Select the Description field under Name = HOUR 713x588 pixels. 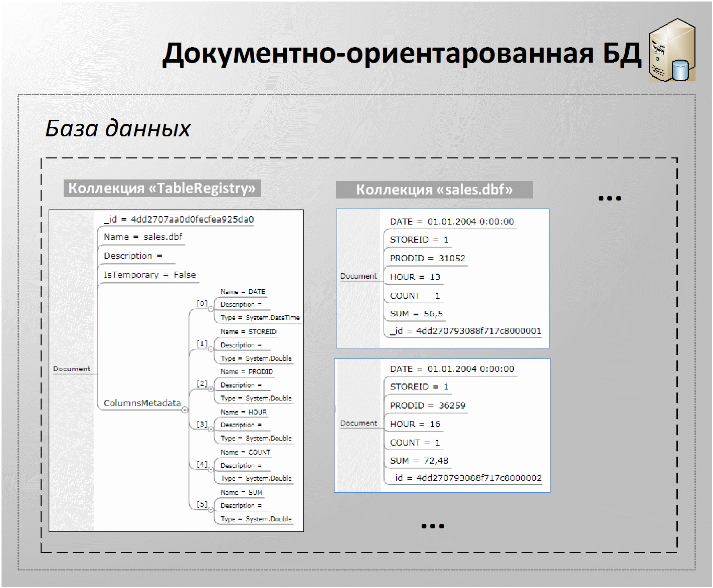click(241, 425)
